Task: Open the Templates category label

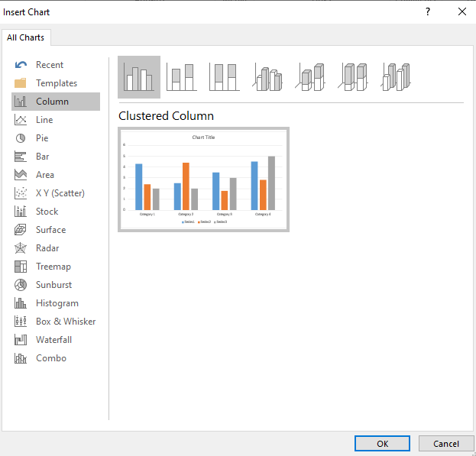Action: [x=57, y=82]
